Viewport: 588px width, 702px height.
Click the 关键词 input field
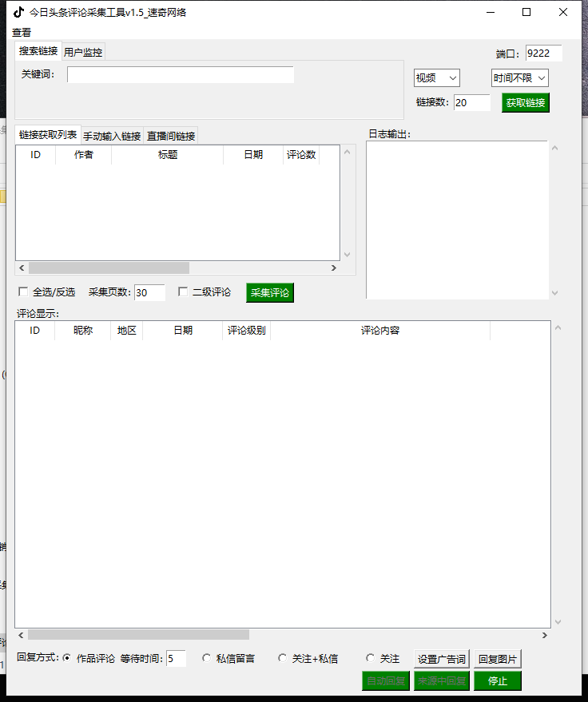pyautogui.click(x=181, y=74)
